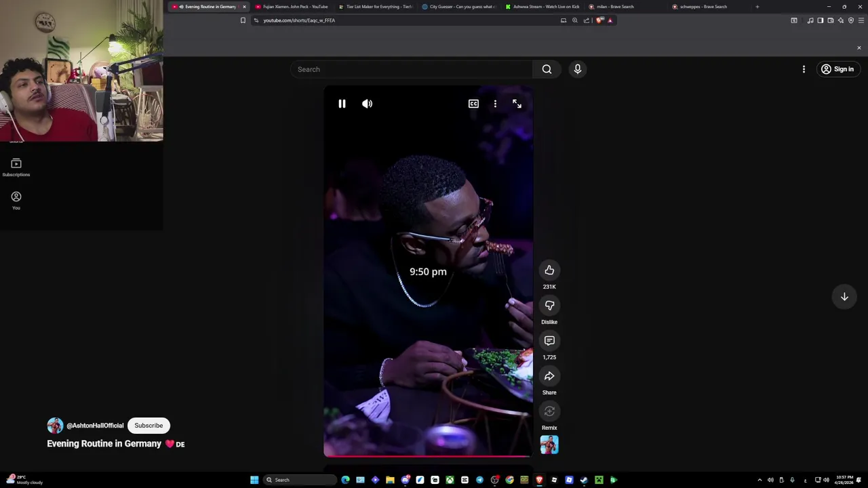Viewport: 868px width, 488px height.
Task: Switch to the Tier List Maker tab
Action: tap(375, 7)
